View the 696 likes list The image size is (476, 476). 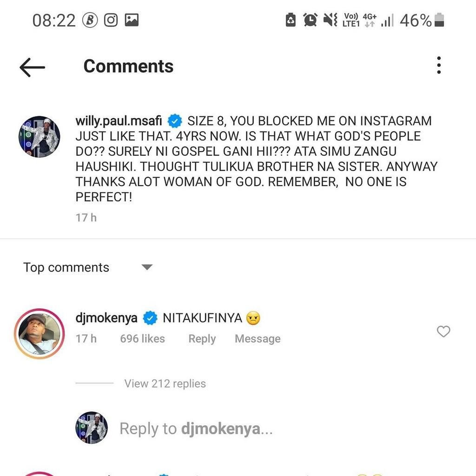coord(142,339)
